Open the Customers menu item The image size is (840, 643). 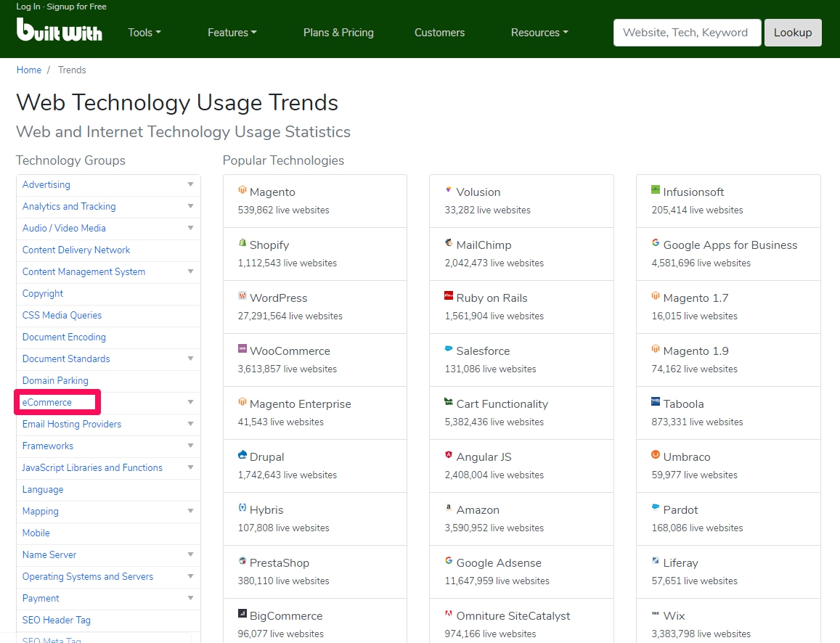click(x=439, y=33)
